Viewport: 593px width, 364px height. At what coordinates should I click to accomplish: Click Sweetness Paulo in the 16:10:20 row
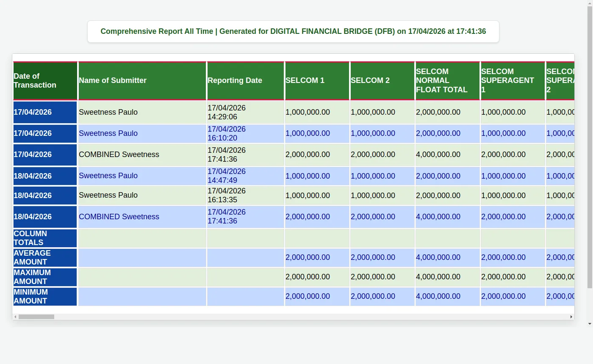tap(108, 133)
